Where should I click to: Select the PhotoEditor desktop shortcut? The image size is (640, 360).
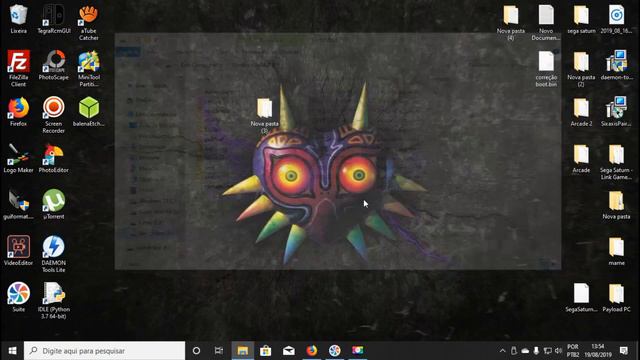click(x=53, y=158)
